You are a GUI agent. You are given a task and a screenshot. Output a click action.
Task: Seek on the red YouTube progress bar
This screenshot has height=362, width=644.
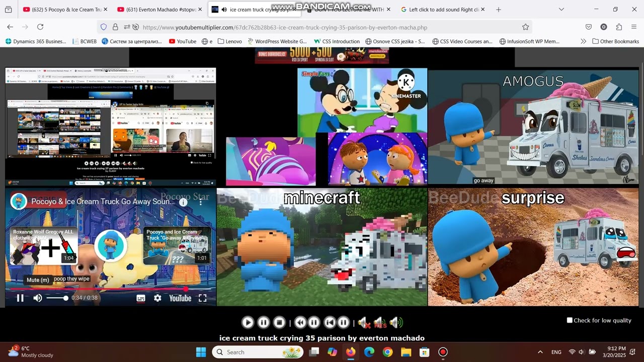click(111, 289)
